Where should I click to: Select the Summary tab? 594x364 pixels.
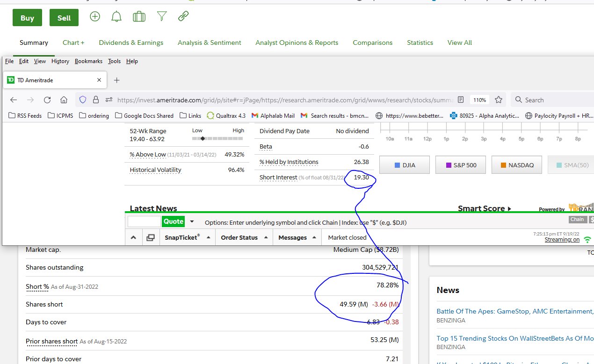click(x=34, y=43)
